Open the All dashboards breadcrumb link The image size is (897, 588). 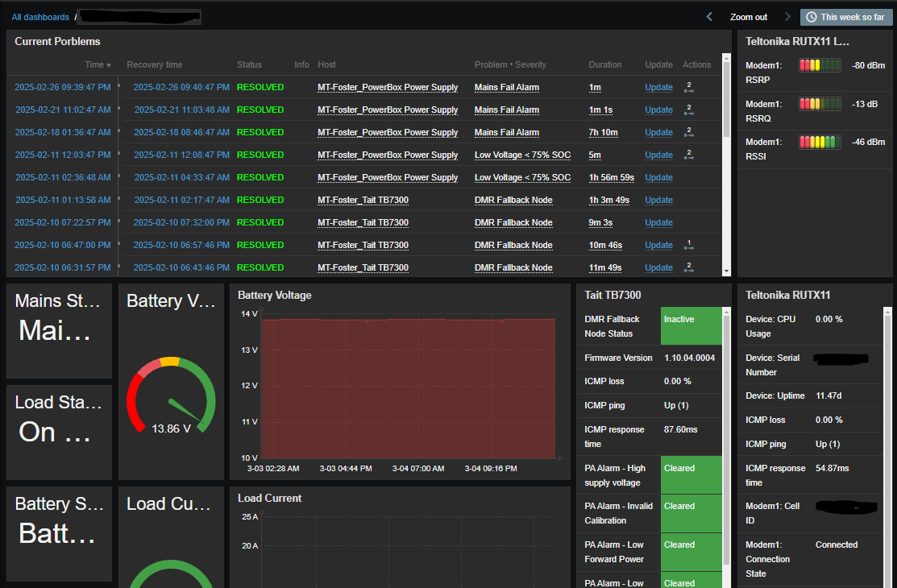(40, 17)
